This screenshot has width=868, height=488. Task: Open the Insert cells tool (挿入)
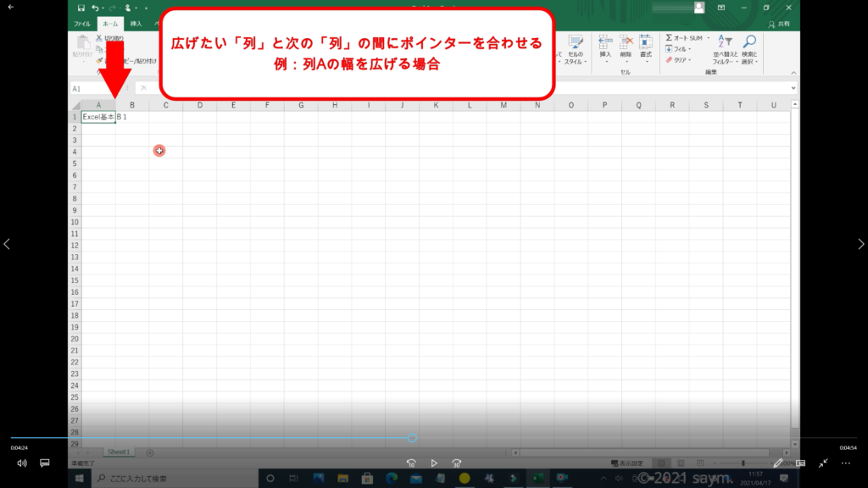click(x=605, y=47)
